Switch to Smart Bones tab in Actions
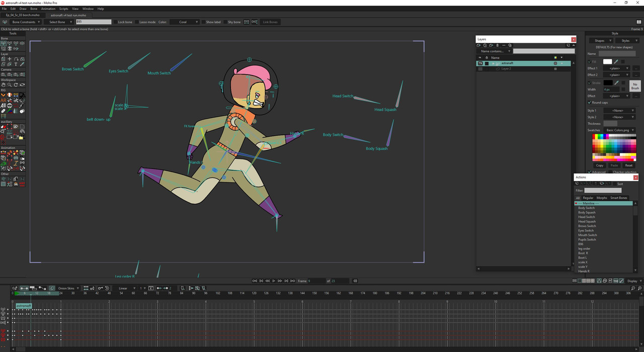 coord(619,198)
